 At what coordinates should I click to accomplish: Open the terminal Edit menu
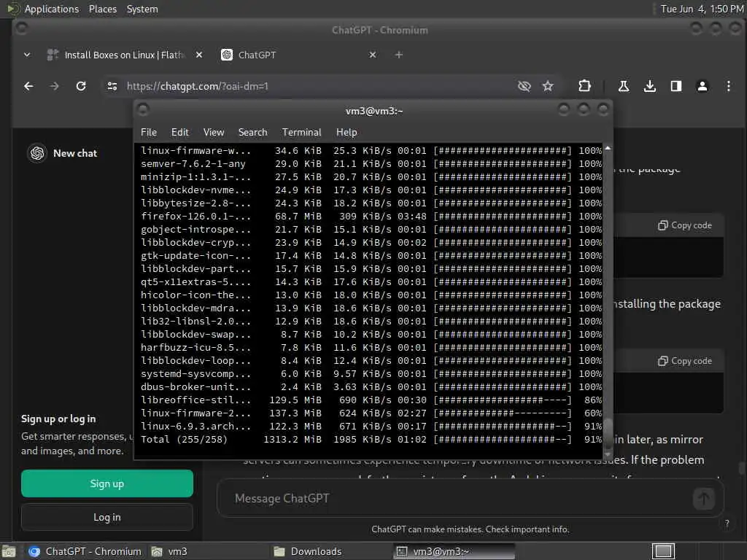tap(180, 133)
